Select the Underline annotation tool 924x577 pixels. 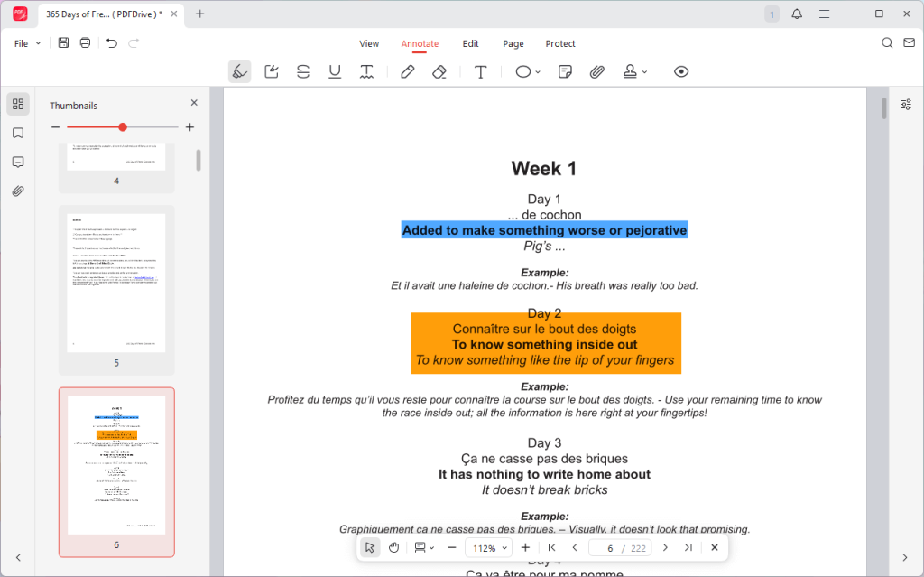click(334, 71)
